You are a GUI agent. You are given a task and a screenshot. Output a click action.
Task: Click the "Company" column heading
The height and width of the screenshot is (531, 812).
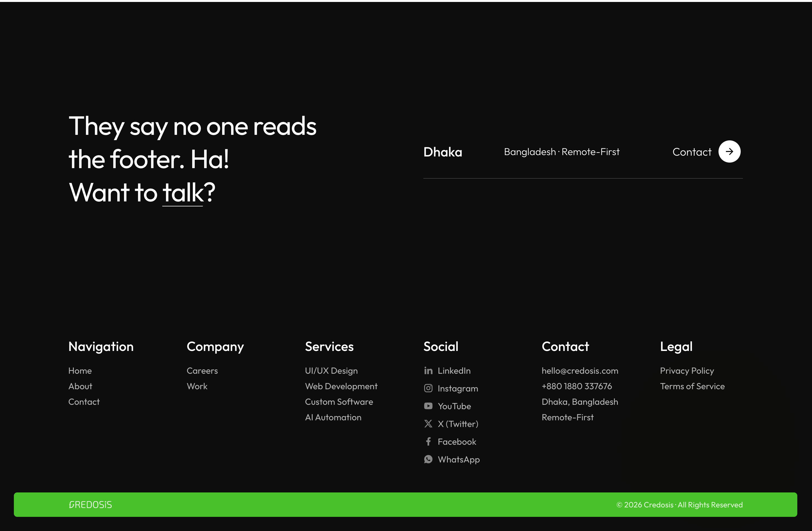215,347
